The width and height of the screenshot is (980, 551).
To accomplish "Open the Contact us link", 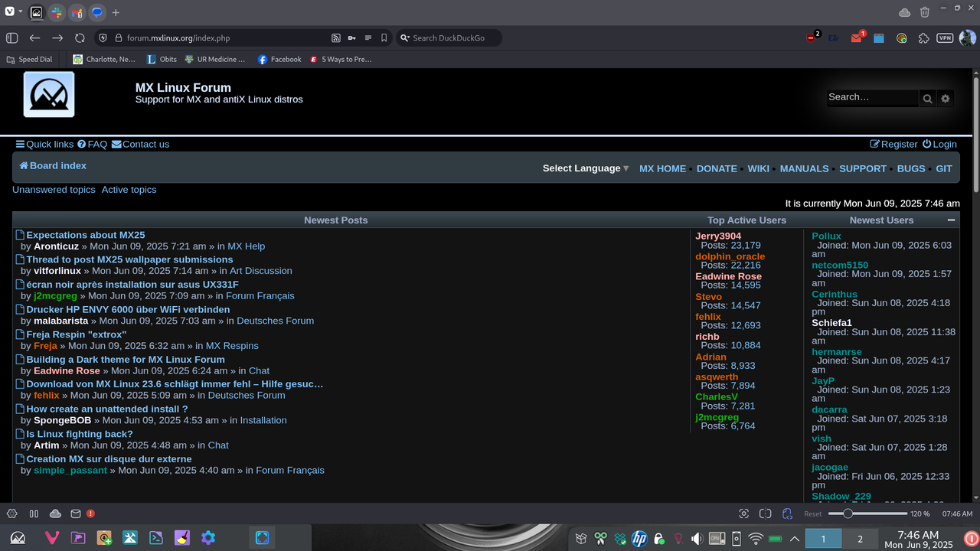I will [140, 144].
